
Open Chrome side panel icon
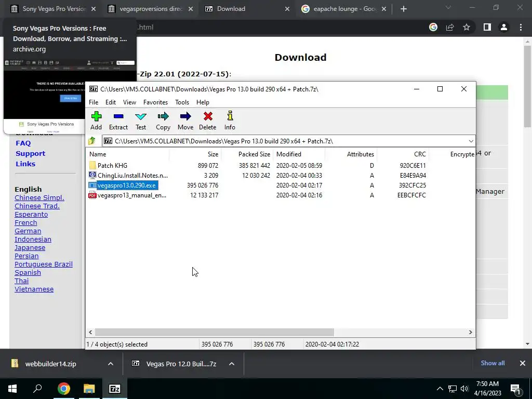coord(487,27)
